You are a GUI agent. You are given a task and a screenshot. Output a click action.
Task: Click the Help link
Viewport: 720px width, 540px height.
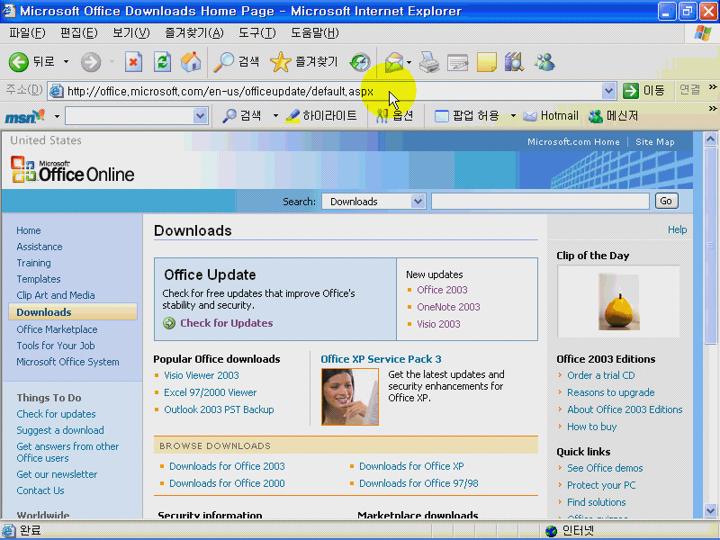pyautogui.click(x=677, y=230)
